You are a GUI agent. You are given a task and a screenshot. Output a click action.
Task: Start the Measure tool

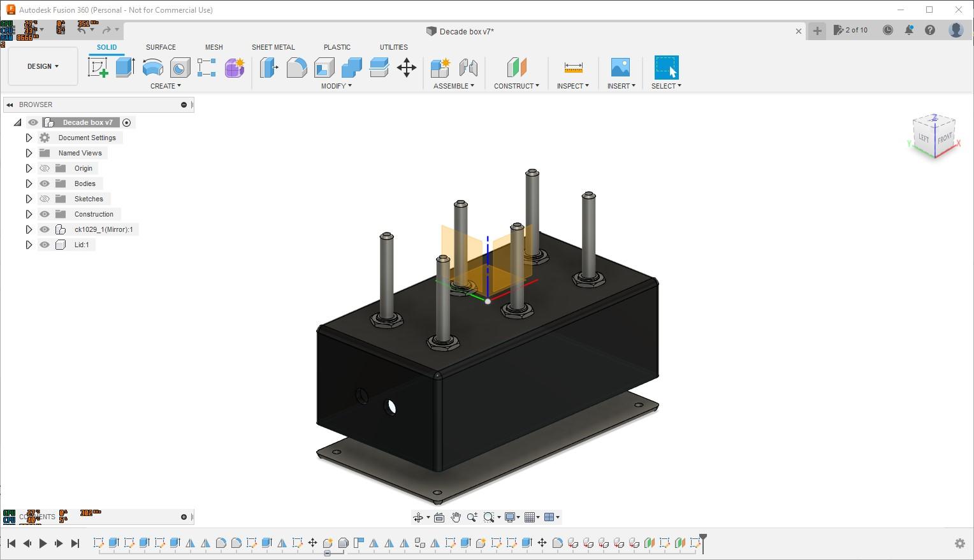[573, 67]
